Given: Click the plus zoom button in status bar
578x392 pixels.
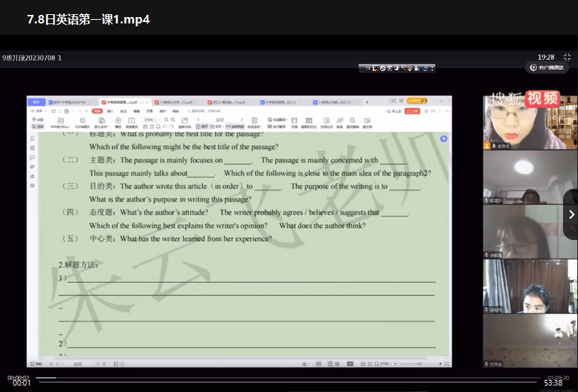Looking at the screenshot, I should pos(440,364).
